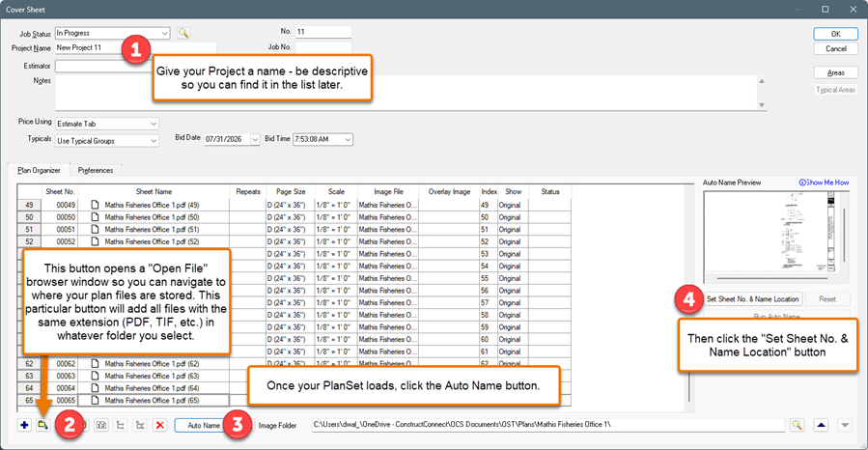
Task: Switch to the Preferences tab
Action: 96,171
